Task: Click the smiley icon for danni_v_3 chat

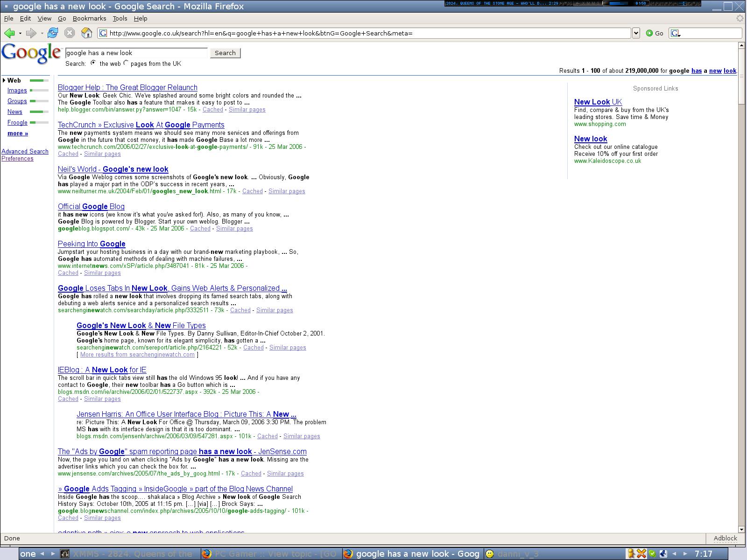Action: (x=490, y=554)
